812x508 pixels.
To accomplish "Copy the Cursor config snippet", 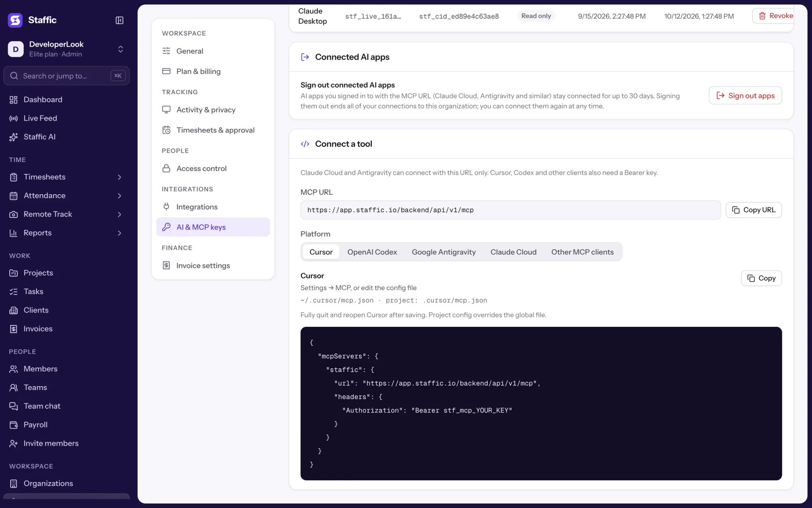I will click(761, 278).
